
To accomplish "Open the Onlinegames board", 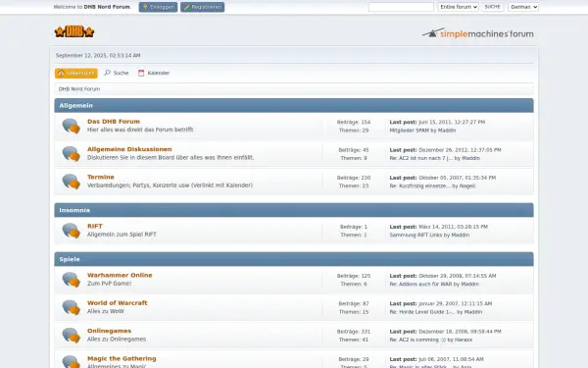I will (x=109, y=331).
